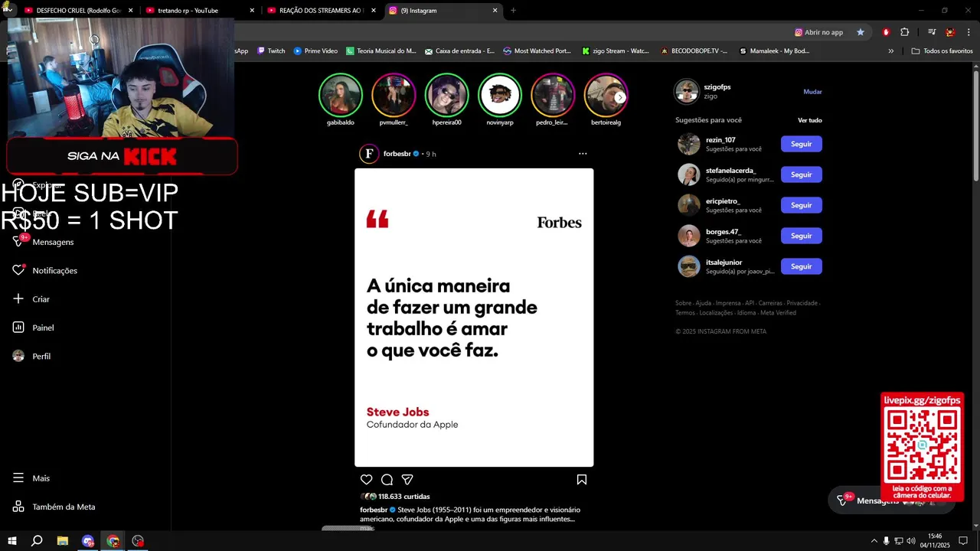
Task: Click the Privacidade footer link
Action: tap(802, 303)
